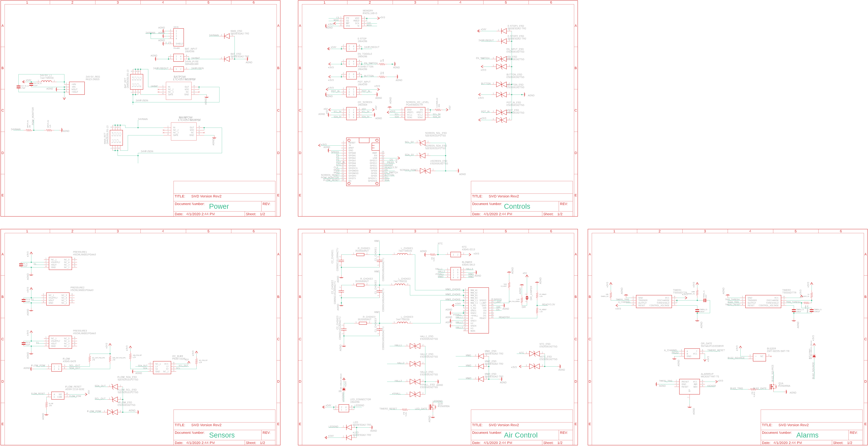The width and height of the screenshot is (868, 446).
Task: Select the BAT_INPUT 1864286 connector
Action: click(179, 58)
